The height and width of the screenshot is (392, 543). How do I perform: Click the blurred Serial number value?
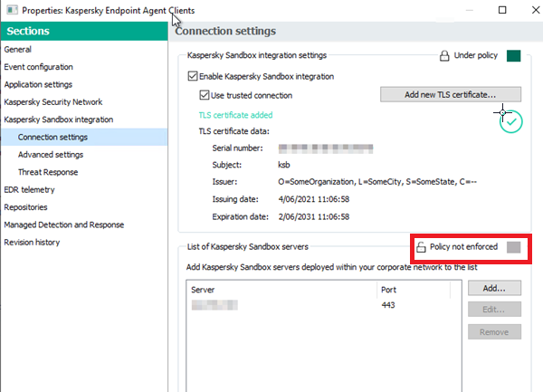click(x=326, y=148)
